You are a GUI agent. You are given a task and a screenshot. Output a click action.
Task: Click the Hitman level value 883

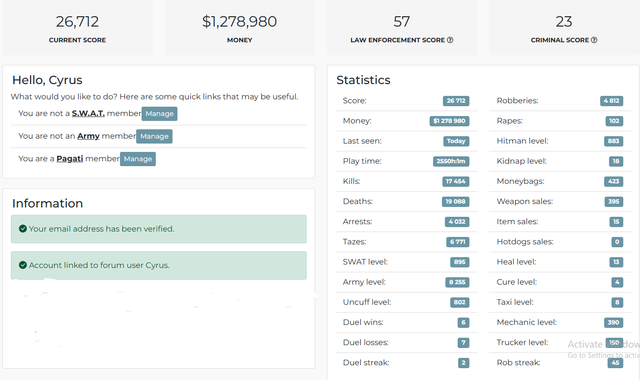pyautogui.click(x=613, y=141)
